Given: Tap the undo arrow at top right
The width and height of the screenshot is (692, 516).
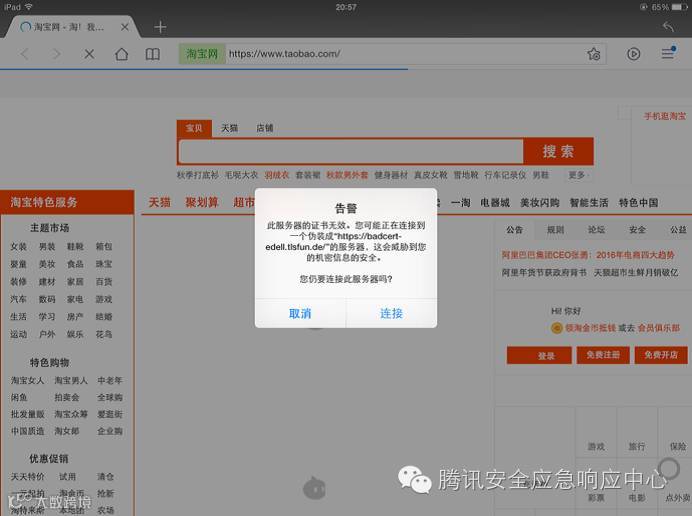Looking at the screenshot, I should (x=668, y=27).
